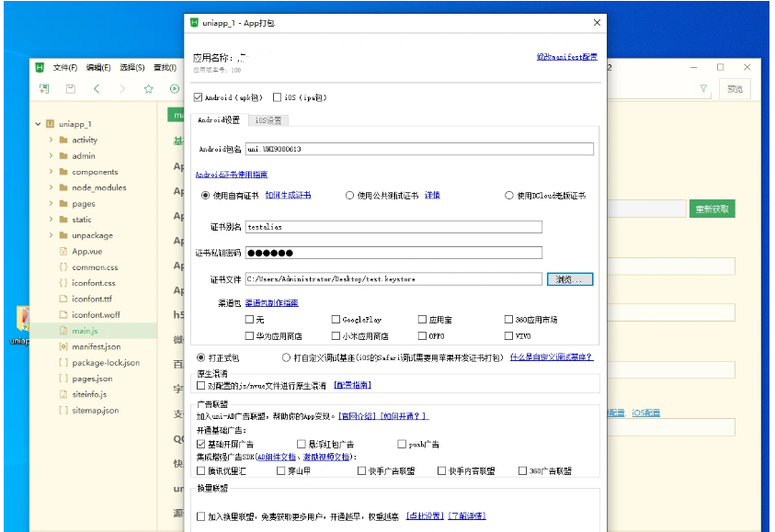Click the forward navigation arrow icon

pyautogui.click(x=122, y=89)
